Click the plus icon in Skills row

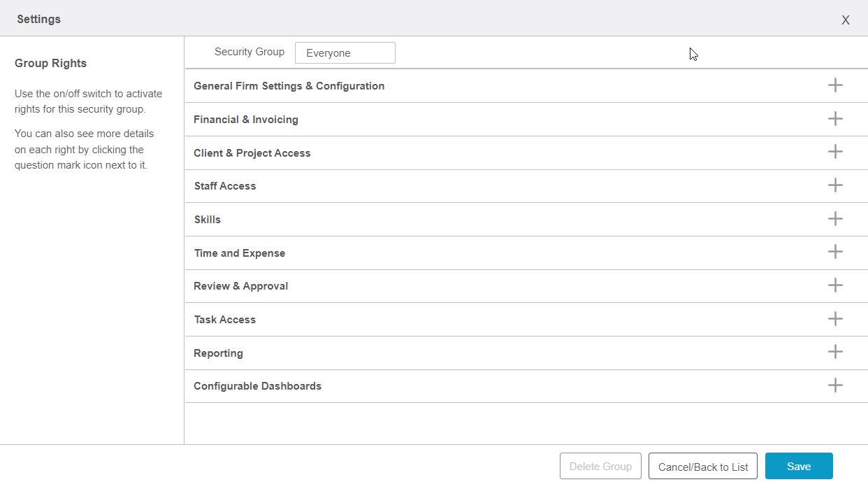tap(835, 219)
